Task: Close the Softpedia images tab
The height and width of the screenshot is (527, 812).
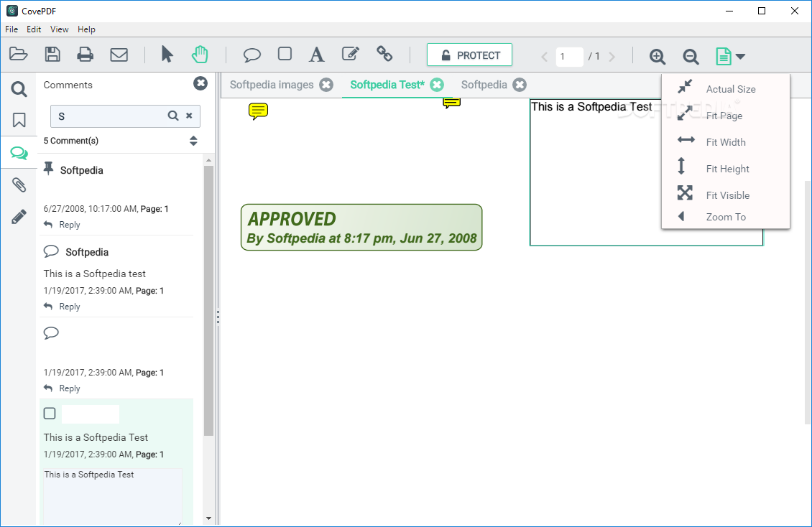Action: point(326,85)
